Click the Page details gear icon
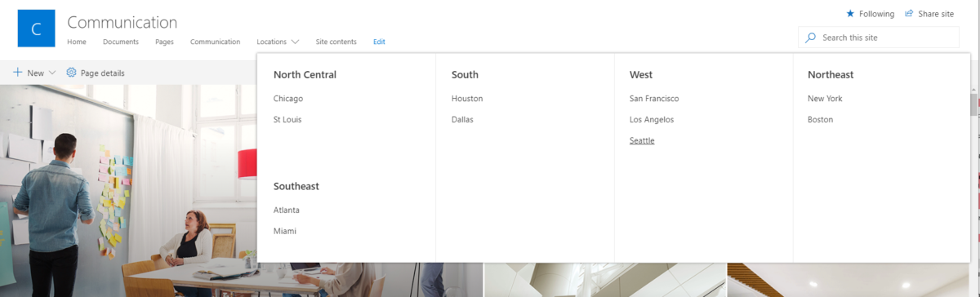Image resolution: width=980 pixels, height=297 pixels. pos(71,73)
